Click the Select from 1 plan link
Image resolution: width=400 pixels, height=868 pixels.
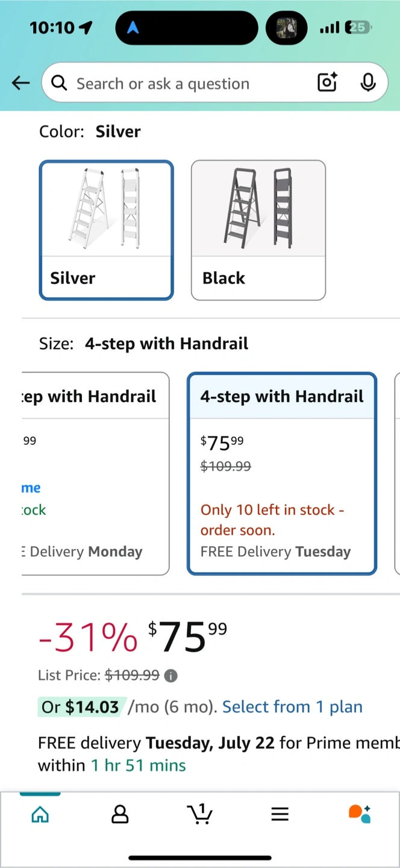pyautogui.click(x=292, y=706)
